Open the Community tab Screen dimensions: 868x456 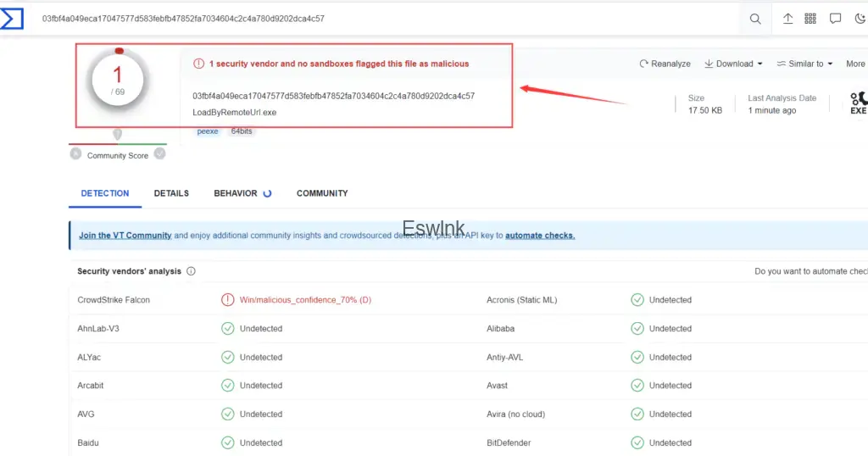(x=322, y=193)
